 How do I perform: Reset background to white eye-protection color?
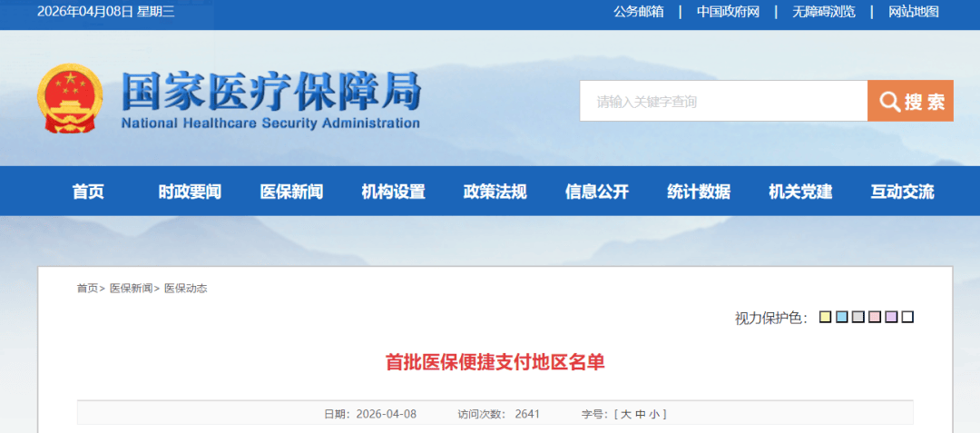[x=907, y=317]
